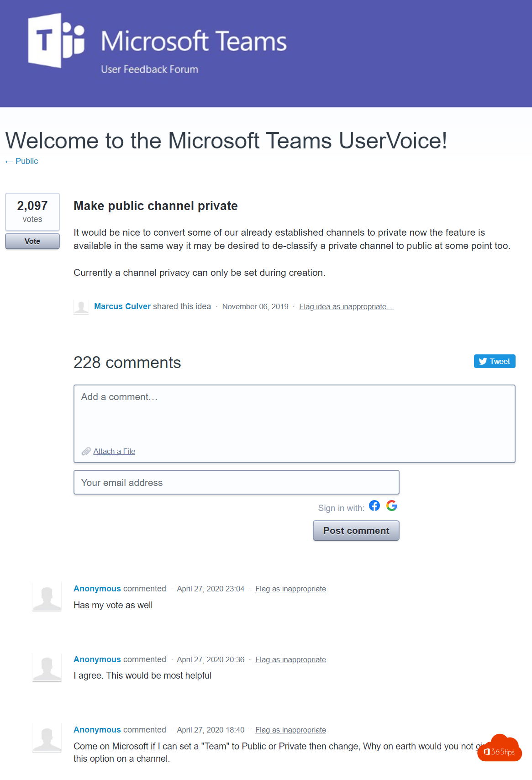532x780 pixels.
Task: Click Marcus Culver's avatar image
Action: coord(81,307)
